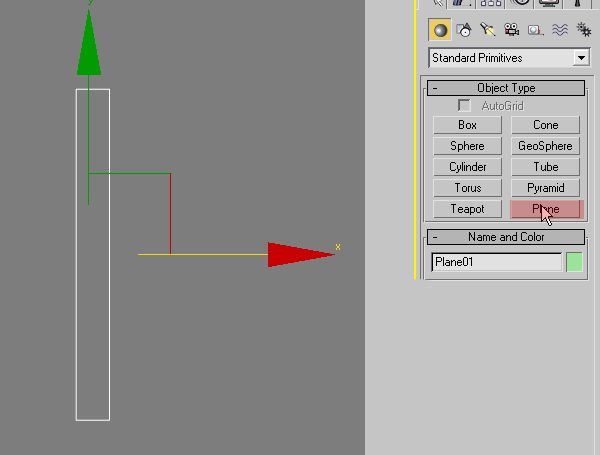The width and height of the screenshot is (600, 455).
Task: Click the Plane01 object name field
Action: tap(496, 262)
